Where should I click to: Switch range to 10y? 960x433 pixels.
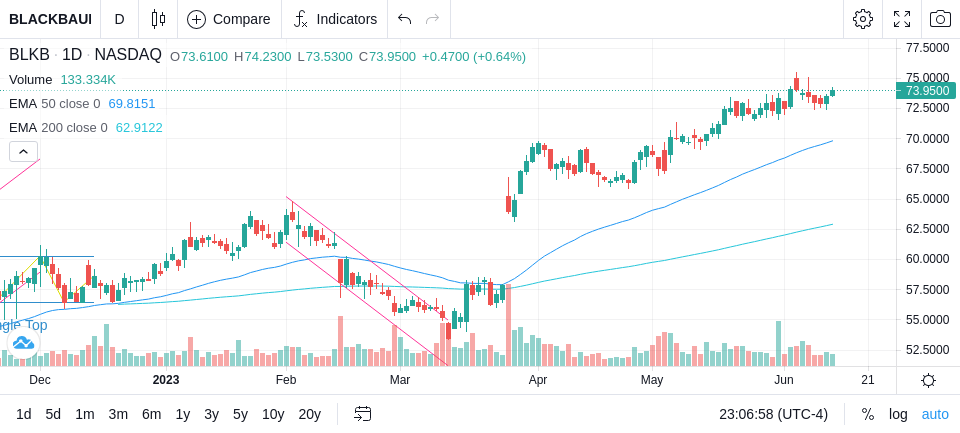coord(273,415)
